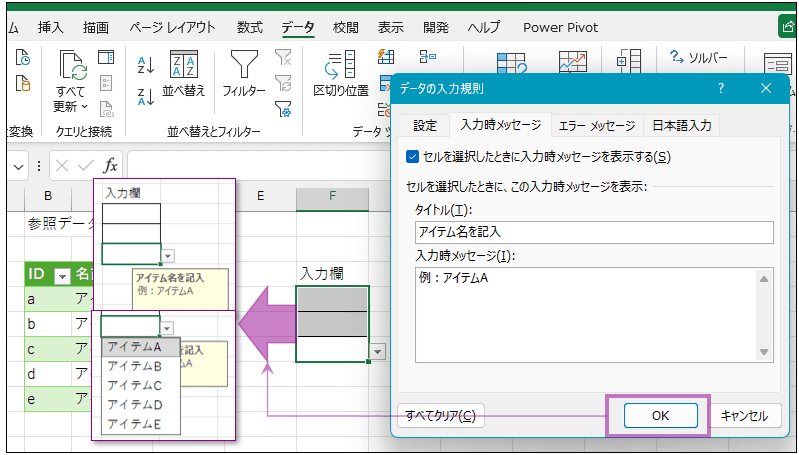Click the 入力時メッセージ text area
The width and height of the screenshot is (799, 455).
click(585, 315)
